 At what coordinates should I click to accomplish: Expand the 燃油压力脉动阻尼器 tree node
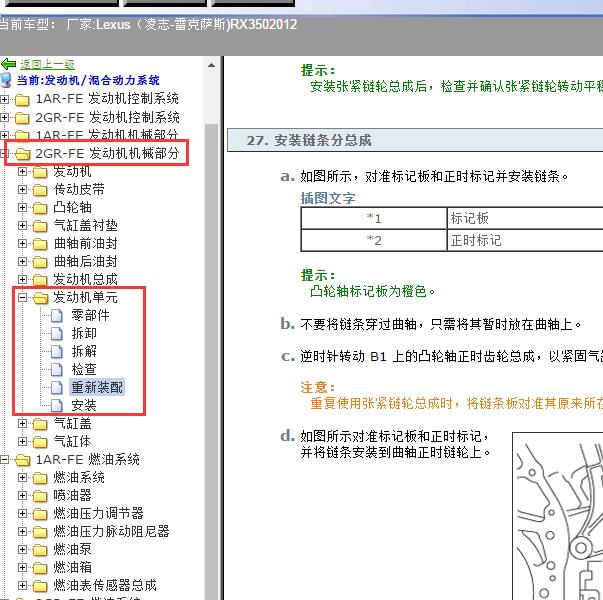(22, 532)
